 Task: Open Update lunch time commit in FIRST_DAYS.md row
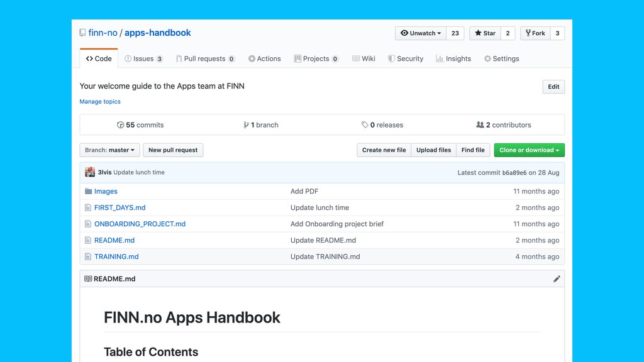point(319,207)
